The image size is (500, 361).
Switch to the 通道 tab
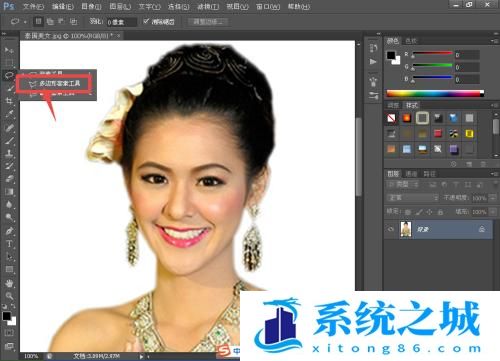point(411,174)
